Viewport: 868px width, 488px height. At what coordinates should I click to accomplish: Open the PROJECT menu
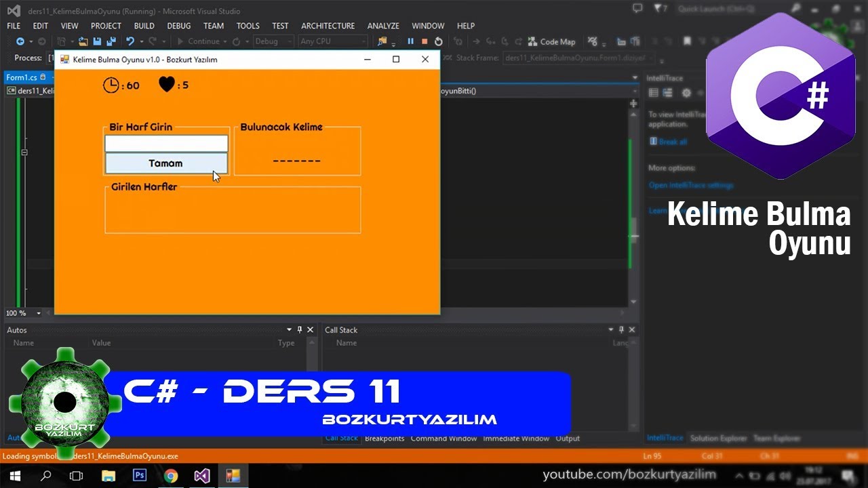tap(106, 26)
